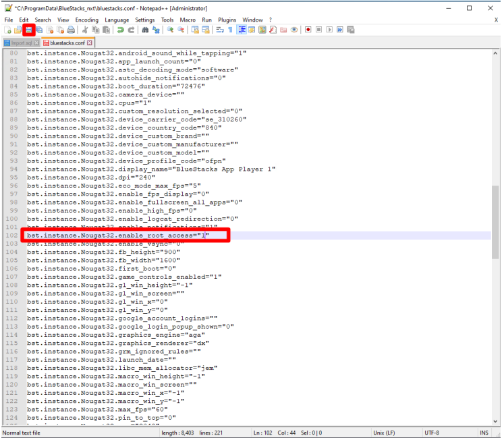
Task: Click the Print toolbar icon
Action: pyautogui.click(x=71, y=30)
